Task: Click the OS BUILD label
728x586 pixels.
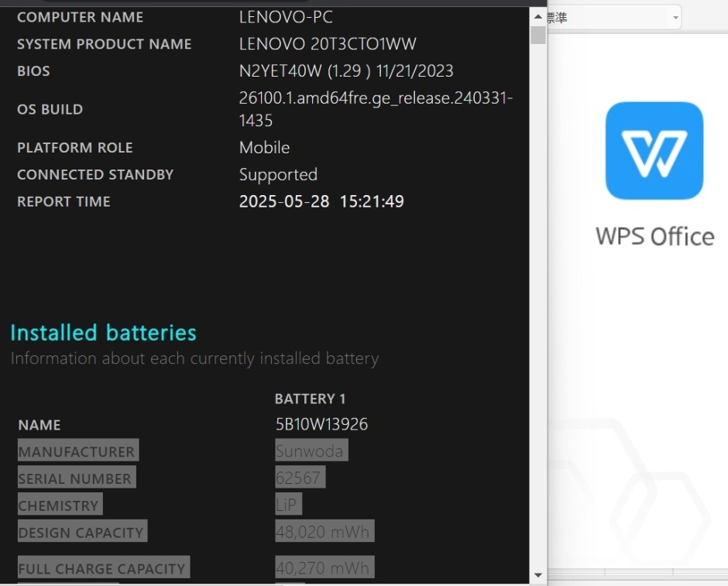Action: tap(50, 109)
